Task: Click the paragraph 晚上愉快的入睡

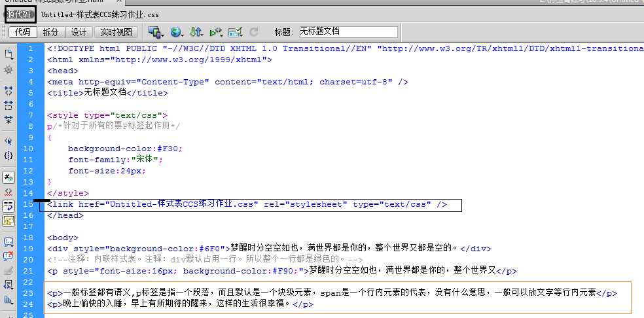Action: [180, 304]
